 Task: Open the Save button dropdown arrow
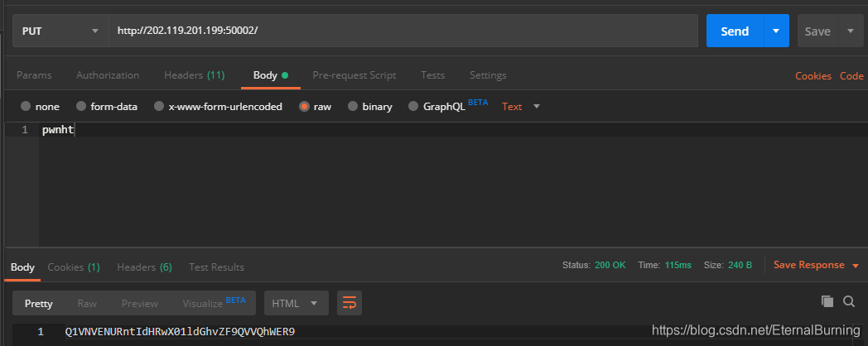pyautogui.click(x=851, y=31)
